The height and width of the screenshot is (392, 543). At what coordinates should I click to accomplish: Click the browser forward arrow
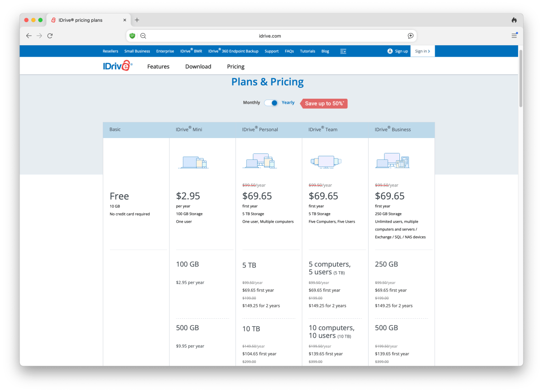click(39, 36)
